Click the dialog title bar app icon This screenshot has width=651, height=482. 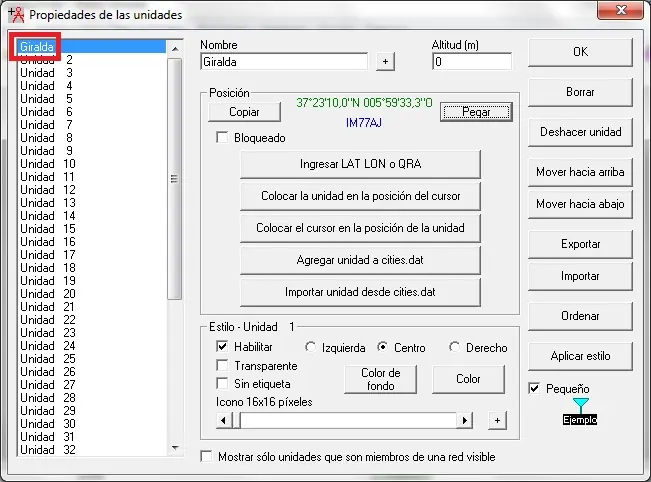[x=17, y=14]
